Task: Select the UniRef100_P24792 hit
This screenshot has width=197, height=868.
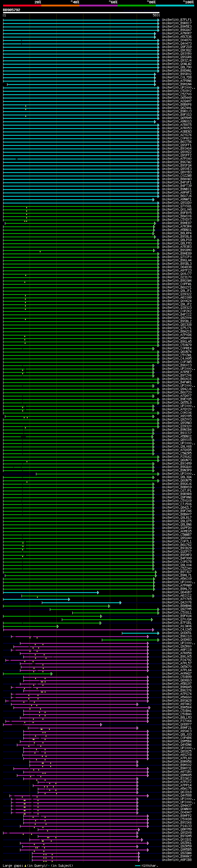Action: tap(176, 660)
